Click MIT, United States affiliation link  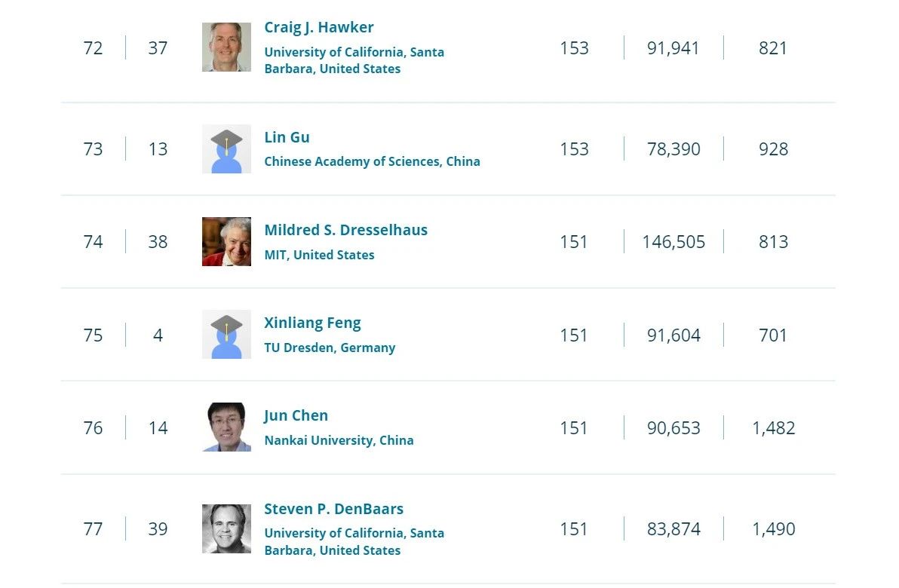[x=319, y=255]
